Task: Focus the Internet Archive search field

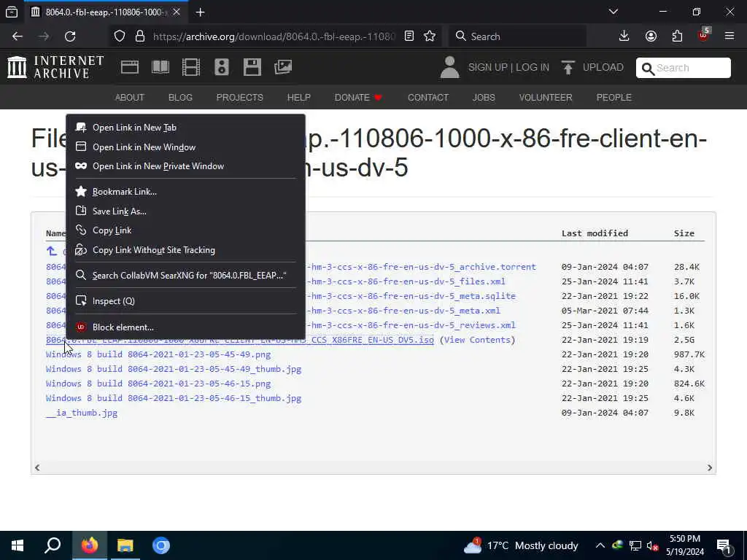Action: [x=683, y=68]
